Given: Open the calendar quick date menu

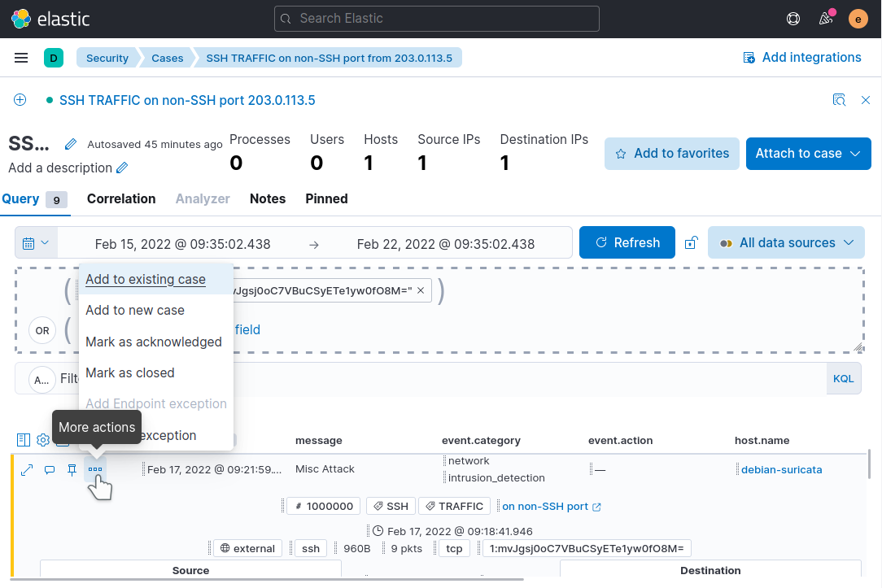Looking at the screenshot, I should click(x=36, y=243).
